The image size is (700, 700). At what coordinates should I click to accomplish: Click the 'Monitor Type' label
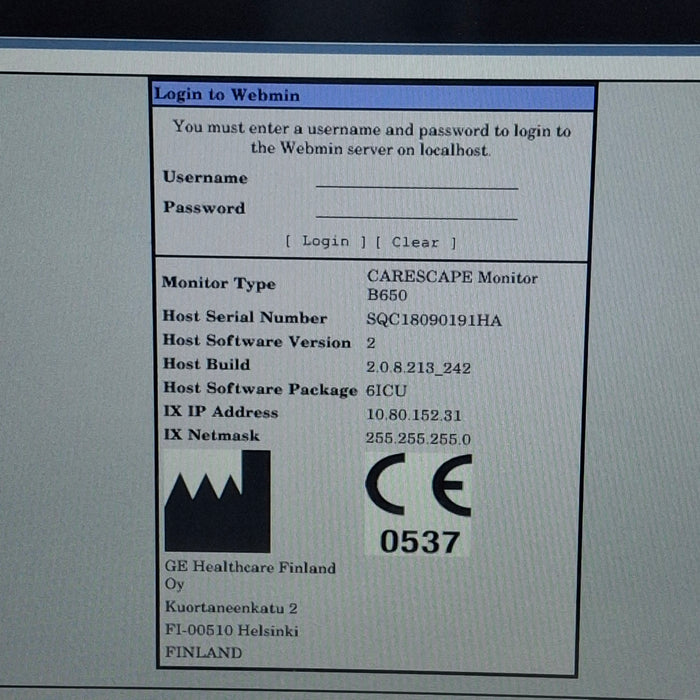click(219, 283)
